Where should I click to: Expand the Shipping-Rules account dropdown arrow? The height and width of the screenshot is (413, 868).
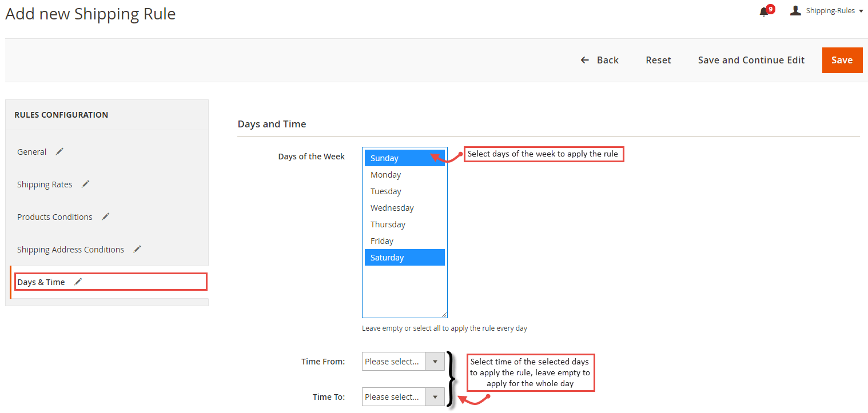point(861,11)
